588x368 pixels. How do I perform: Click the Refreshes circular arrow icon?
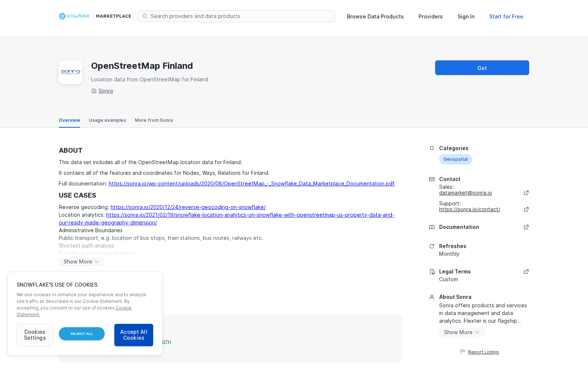point(432,246)
